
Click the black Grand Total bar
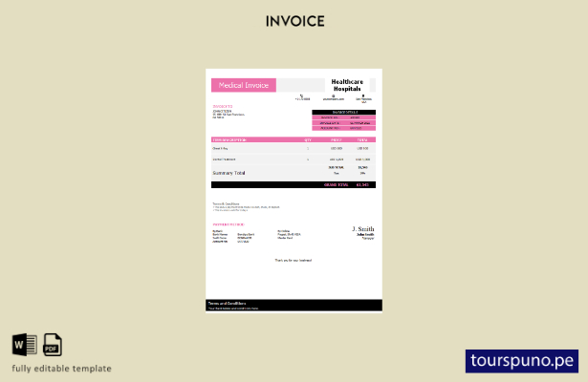294,184
